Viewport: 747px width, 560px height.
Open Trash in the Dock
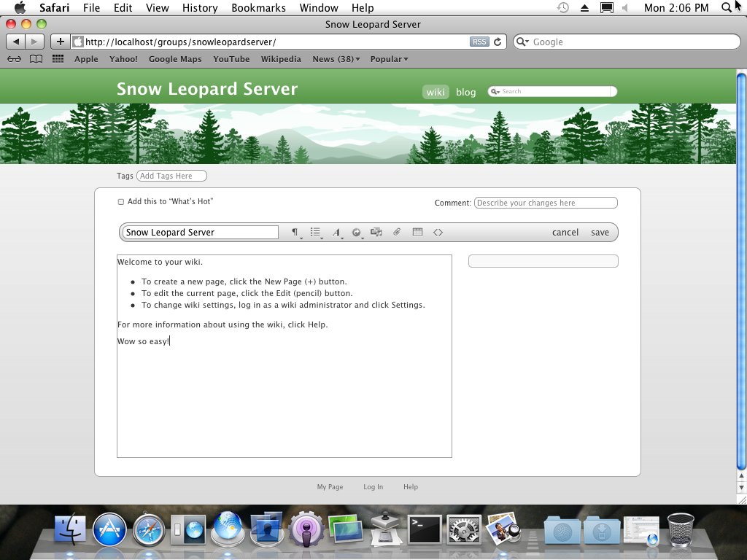(681, 529)
